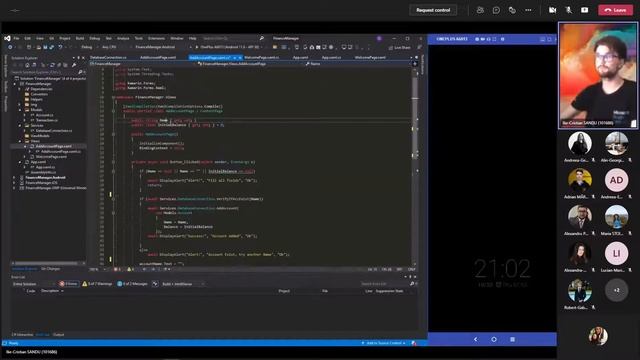The height and width of the screenshot is (360, 640).
Task: Switch to the App.xaml tab
Action: coord(300,58)
